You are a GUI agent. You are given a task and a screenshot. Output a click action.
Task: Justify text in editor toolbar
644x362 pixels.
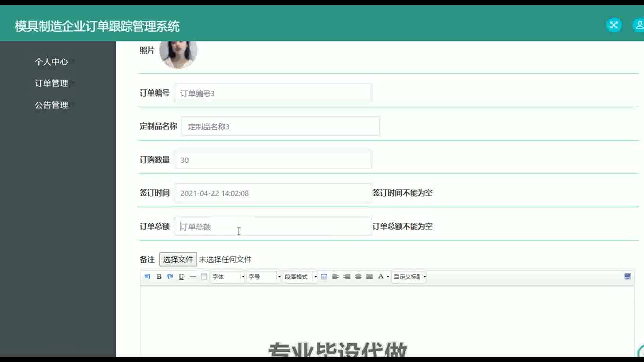click(369, 277)
